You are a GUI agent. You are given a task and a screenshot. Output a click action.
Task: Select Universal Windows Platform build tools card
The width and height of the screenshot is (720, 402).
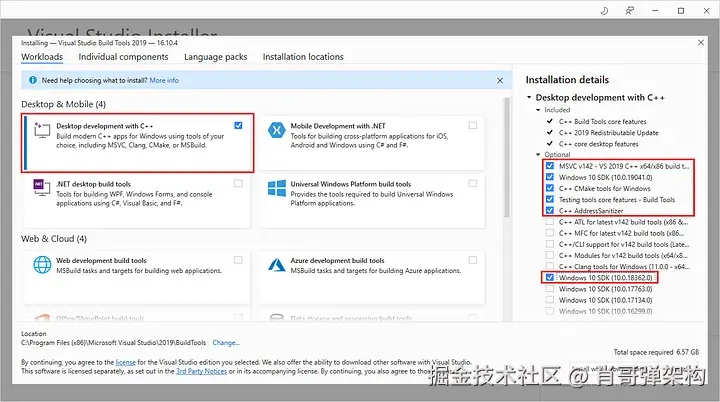point(372,201)
